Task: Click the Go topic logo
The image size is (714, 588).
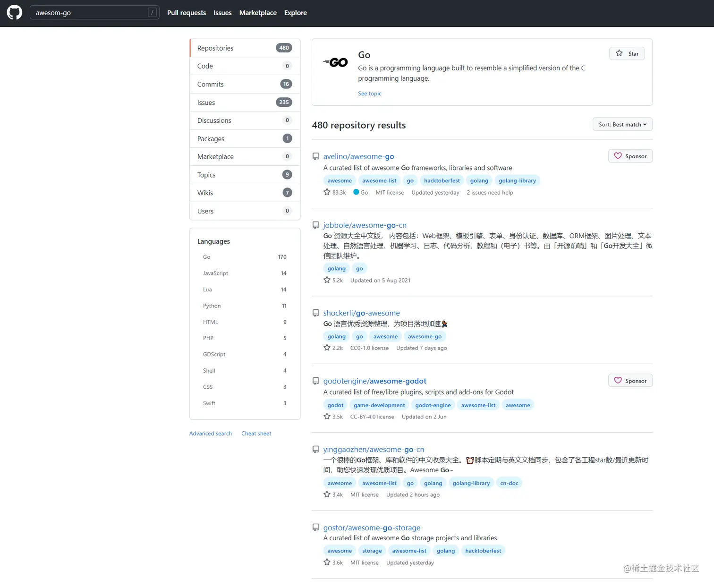Action: (x=335, y=62)
